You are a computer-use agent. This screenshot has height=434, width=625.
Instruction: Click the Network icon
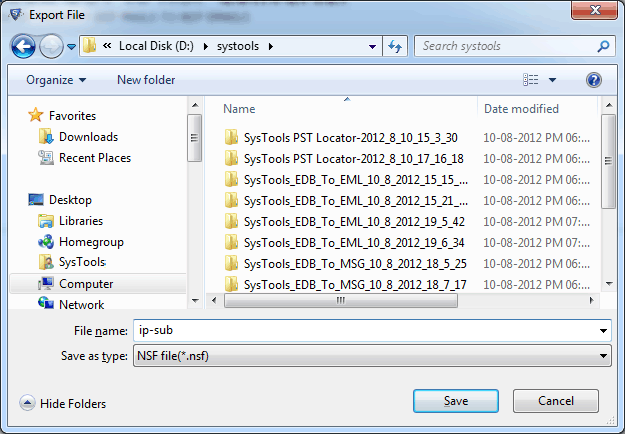[x=46, y=303]
